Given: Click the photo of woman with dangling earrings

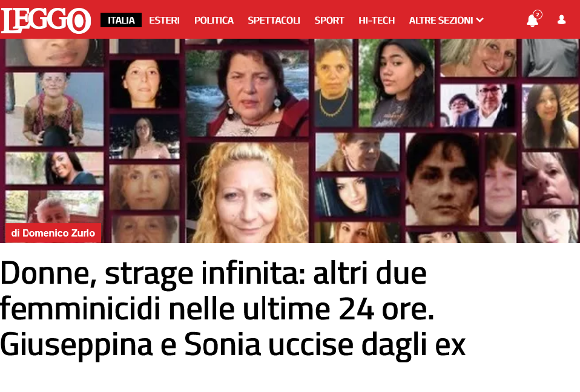Looking at the screenshot, I should pos(247,93).
